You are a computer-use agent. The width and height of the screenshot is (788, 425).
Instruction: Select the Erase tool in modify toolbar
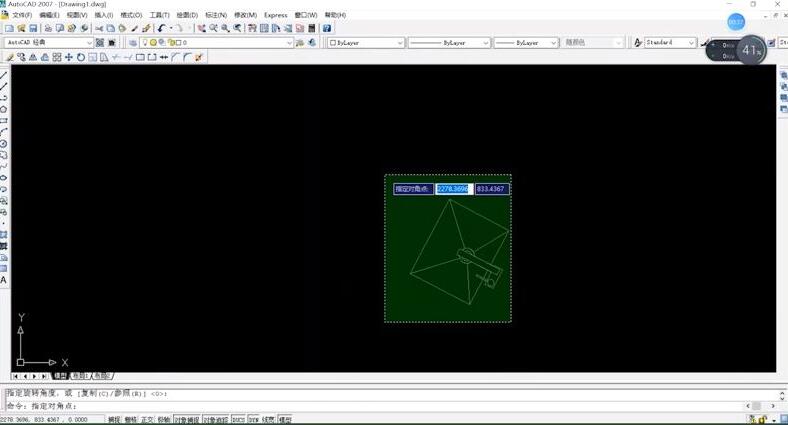[10, 57]
